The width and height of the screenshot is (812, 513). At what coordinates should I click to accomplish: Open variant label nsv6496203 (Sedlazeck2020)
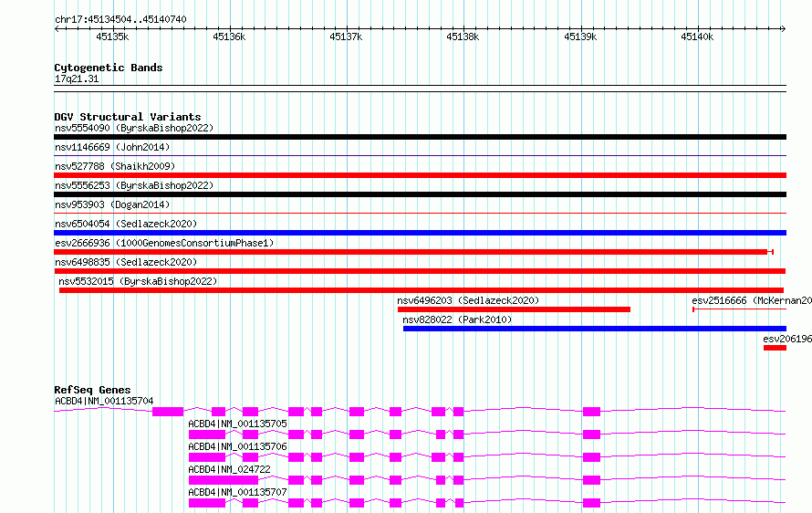468,300
